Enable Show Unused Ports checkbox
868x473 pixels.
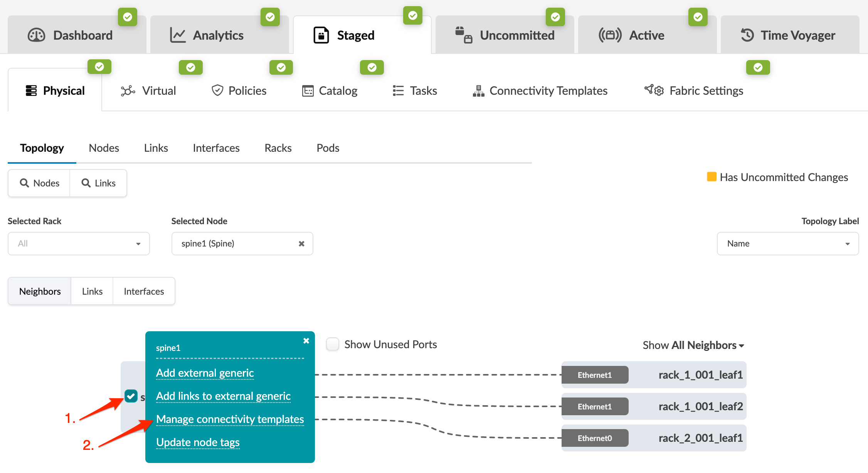[333, 344]
